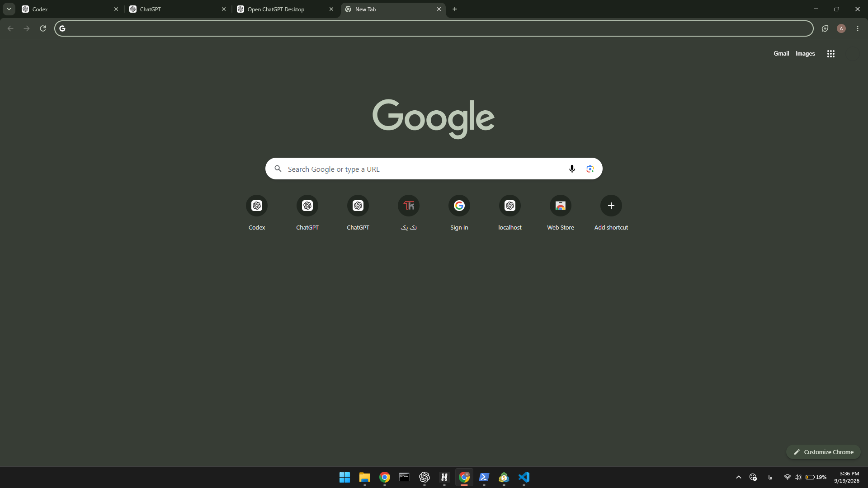Image resolution: width=868 pixels, height=488 pixels.
Task: Open the Google apps grid
Action: [831, 54]
